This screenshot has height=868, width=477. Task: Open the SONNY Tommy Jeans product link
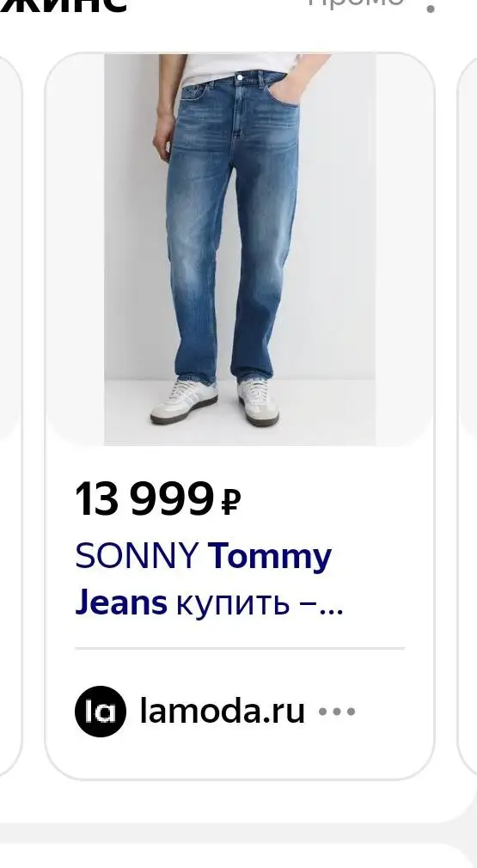click(x=209, y=579)
